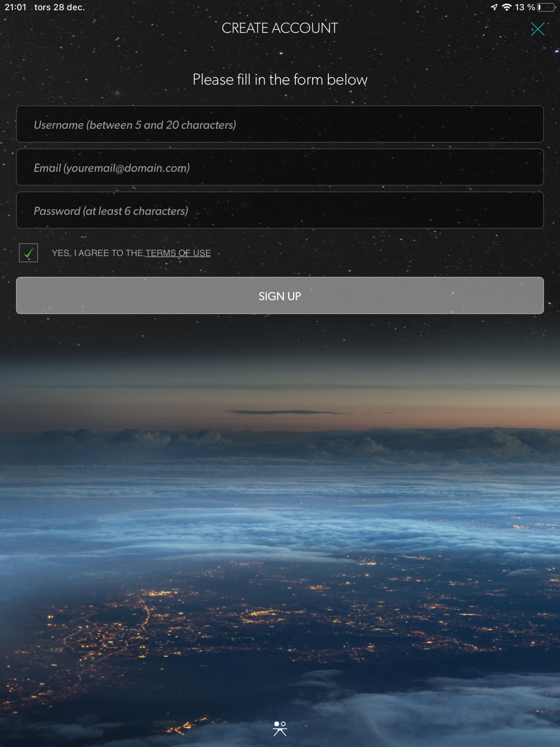
Task: Tap the Star Walk figure logo icon
Action: coord(280,728)
